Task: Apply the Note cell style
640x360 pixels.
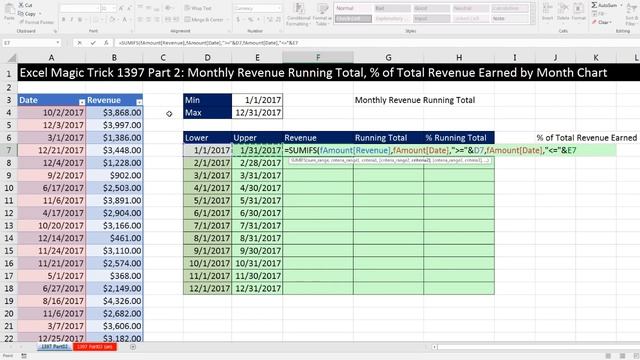Action: [510, 19]
